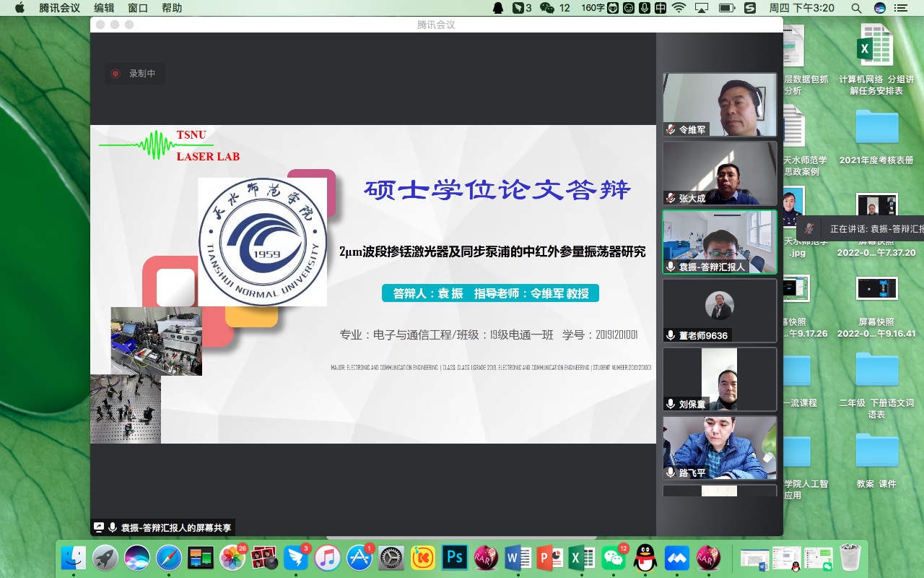This screenshot has width=924, height=578.
Task: Click 张大成's muted microphone icon
Action: [x=671, y=198]
